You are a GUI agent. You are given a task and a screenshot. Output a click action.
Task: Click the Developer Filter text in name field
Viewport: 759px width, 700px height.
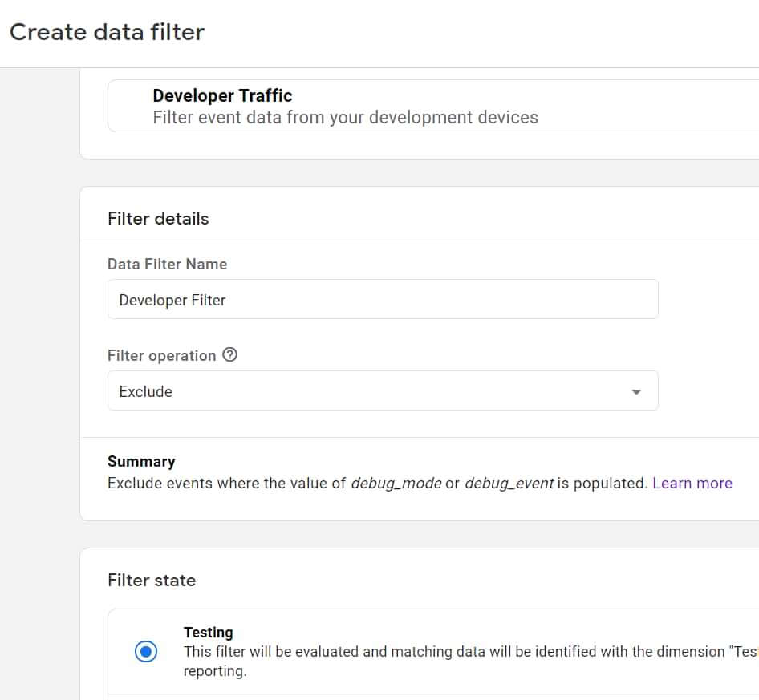tap(172, 300)
